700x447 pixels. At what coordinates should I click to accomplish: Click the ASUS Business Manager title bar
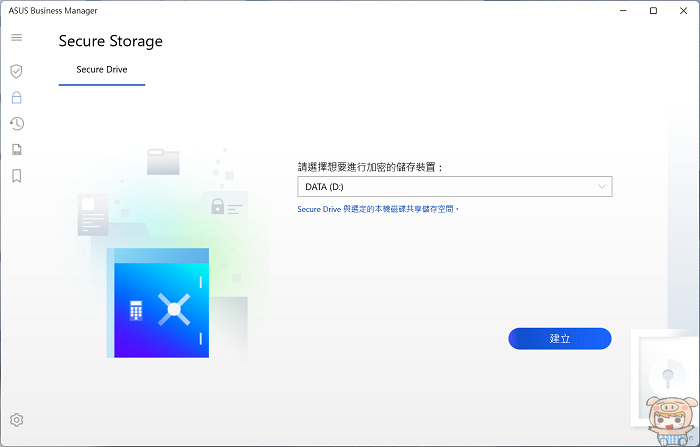300,10
